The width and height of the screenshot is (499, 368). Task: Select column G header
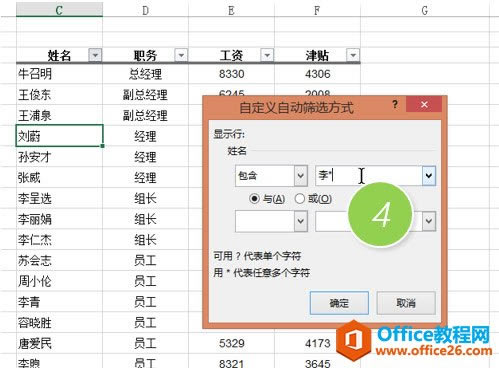pyautogui.click(x=425, y=10)
